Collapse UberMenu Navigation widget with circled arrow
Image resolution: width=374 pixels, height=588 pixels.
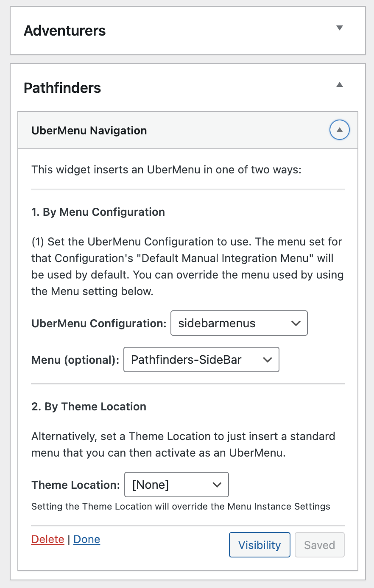coord(339,130)
